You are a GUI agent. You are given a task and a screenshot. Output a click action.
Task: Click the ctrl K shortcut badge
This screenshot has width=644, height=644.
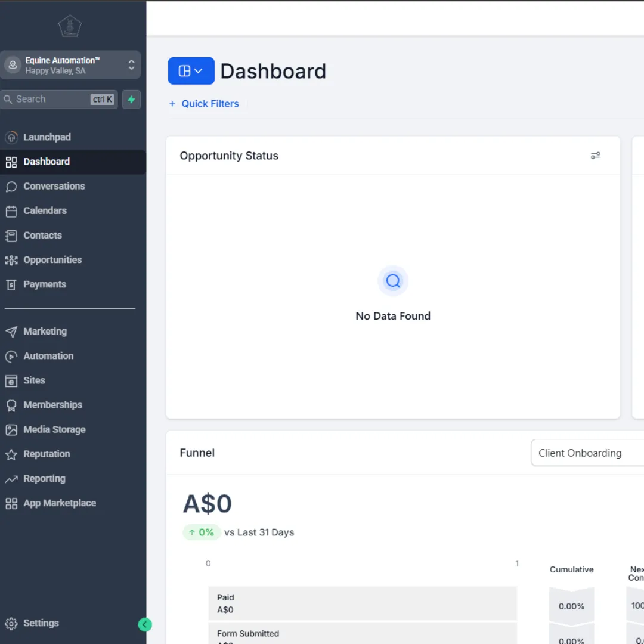(x=103, y=100)
